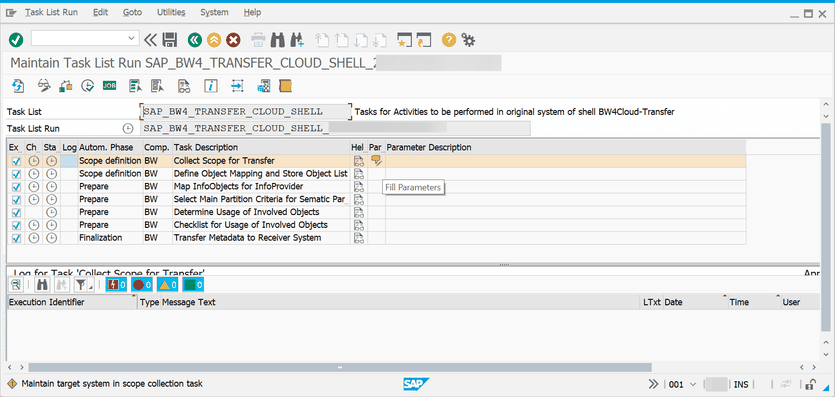Click Find Next binoculars-plus icon in main toolbar

[x=297, y=39]
